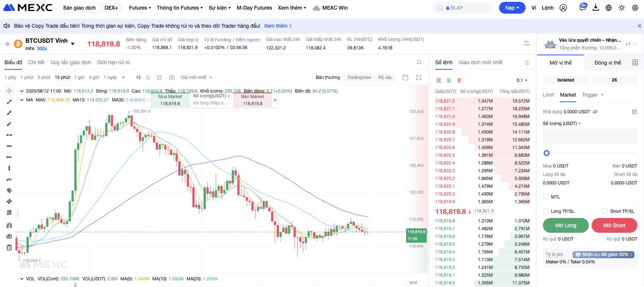Open order book settings sliders icon

[527, 63]
